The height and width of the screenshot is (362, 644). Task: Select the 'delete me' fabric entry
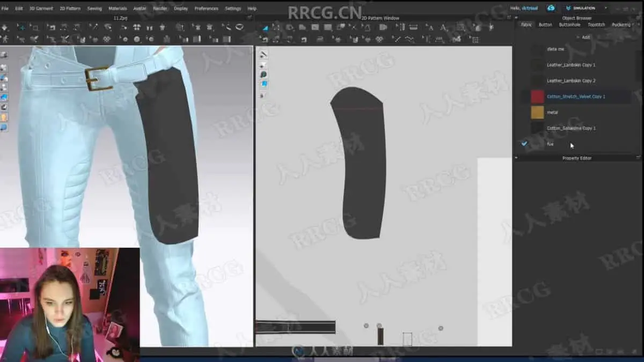577,49
